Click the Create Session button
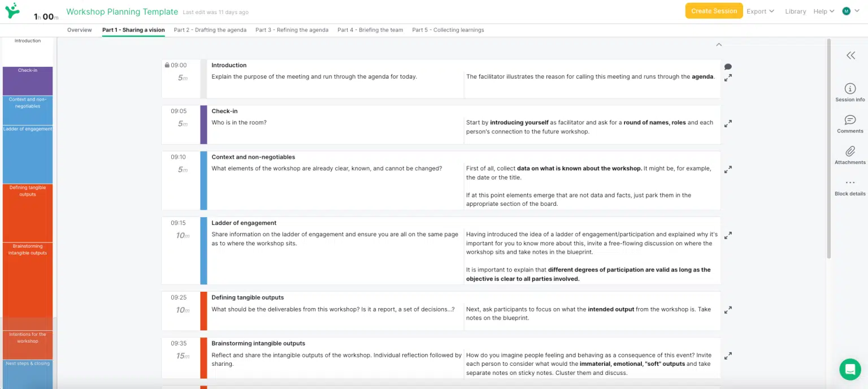Image resolution: width=868 pixels, height=389 pixels. pyautogui.click(x=714, y=10)
